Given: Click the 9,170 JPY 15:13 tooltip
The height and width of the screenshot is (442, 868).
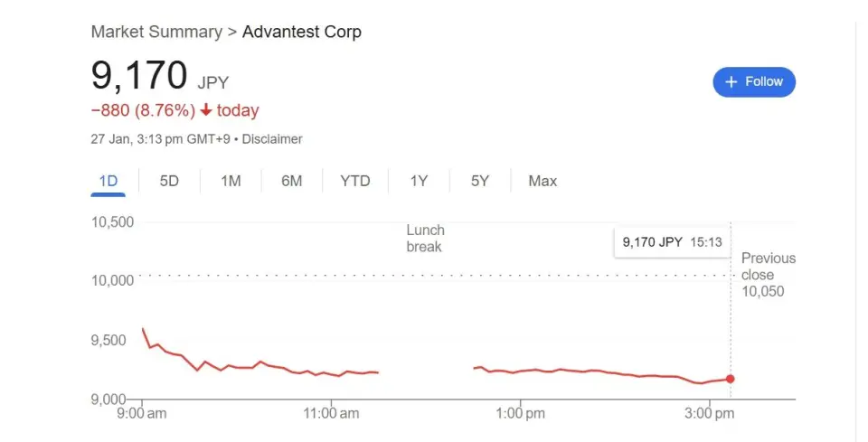Looking at the screenshot, I should (x=671, y=242).
